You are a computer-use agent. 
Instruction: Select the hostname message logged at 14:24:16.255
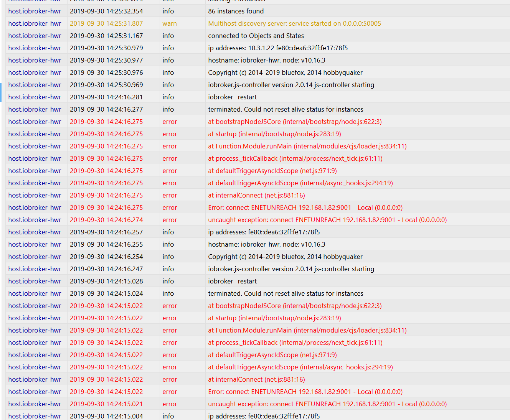[267, 244]
